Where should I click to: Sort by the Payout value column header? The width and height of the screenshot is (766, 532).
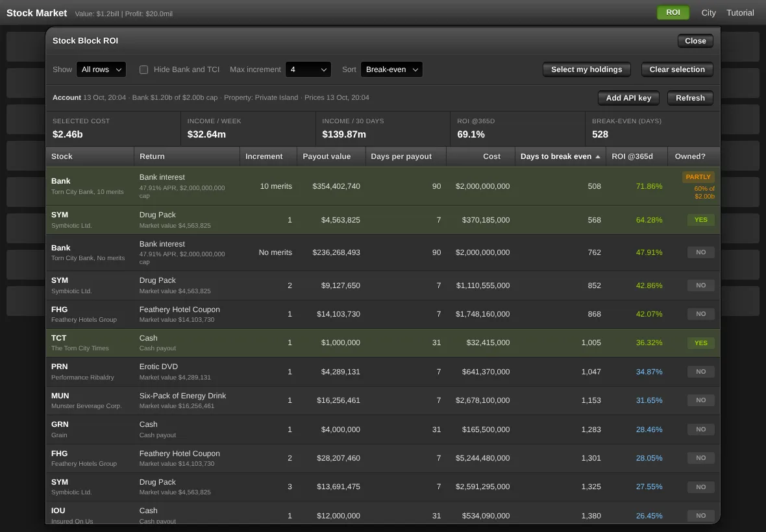tap(331, 156)
